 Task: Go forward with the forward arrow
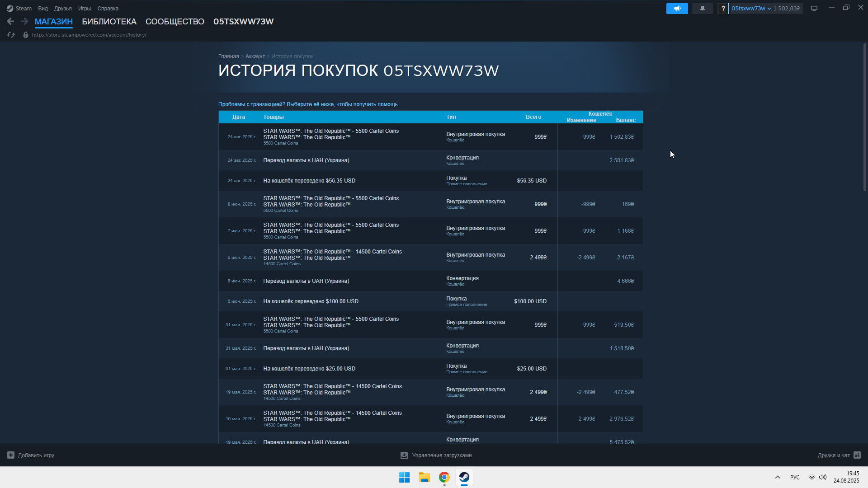(x=25, y=21)
